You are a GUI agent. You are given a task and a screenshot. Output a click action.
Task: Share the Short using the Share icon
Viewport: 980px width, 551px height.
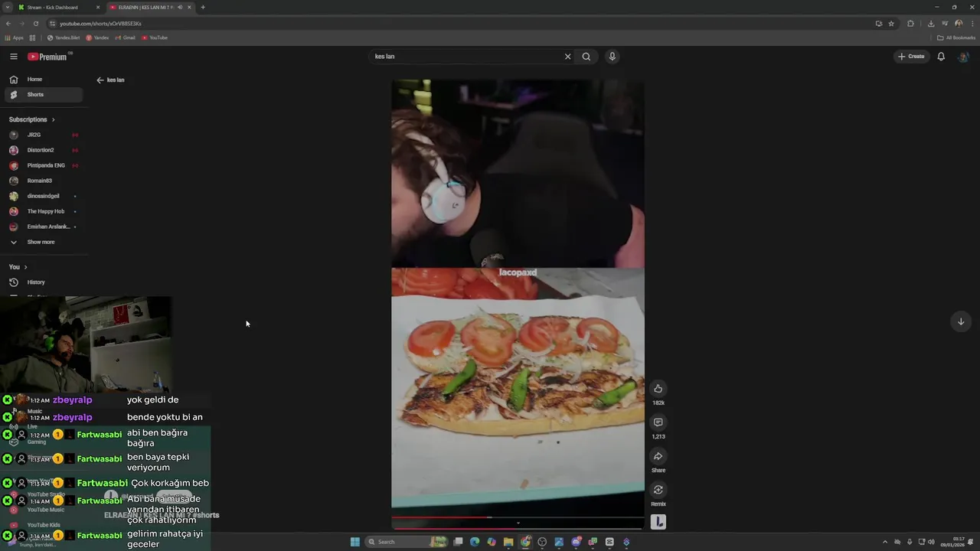point(658,456)
